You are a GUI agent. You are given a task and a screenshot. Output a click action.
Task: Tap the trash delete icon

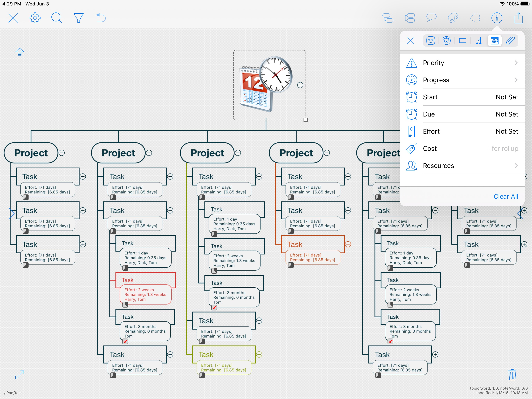(x=512, y=375)
